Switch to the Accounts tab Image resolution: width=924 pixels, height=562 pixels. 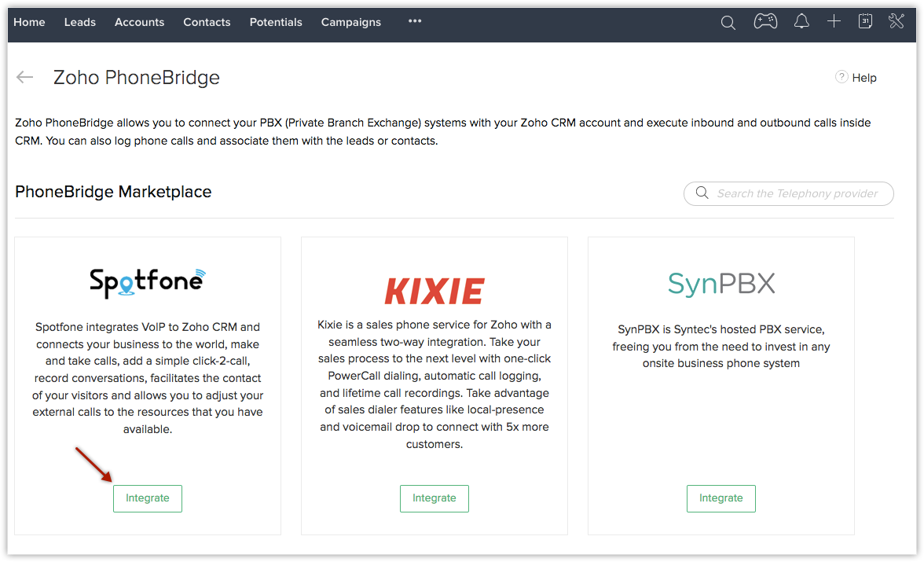139,23
